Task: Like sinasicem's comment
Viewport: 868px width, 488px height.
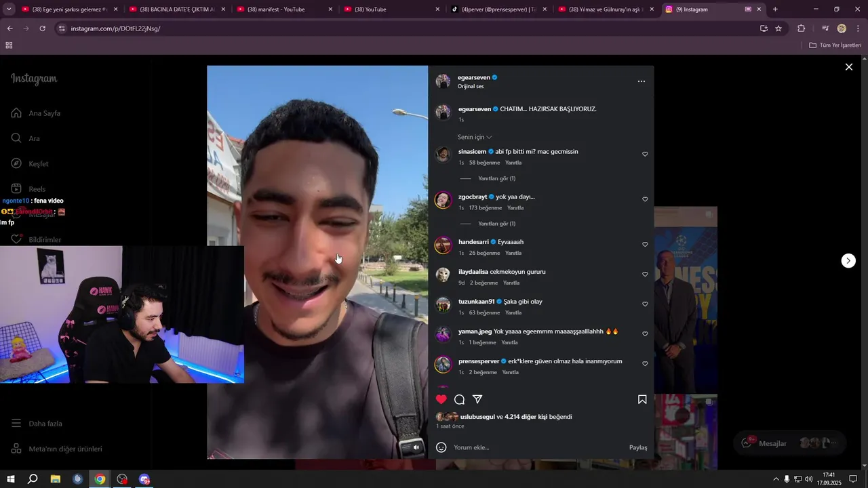Action: (x=645, y=155)
